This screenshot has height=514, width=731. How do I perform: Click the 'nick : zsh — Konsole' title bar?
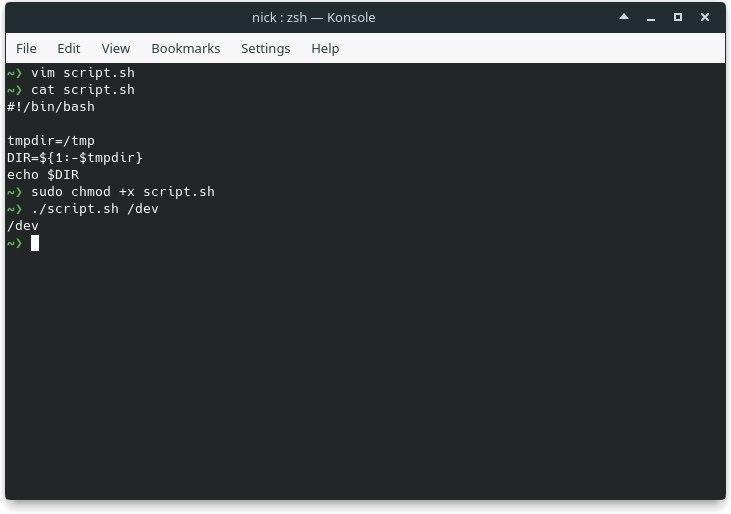313,17
